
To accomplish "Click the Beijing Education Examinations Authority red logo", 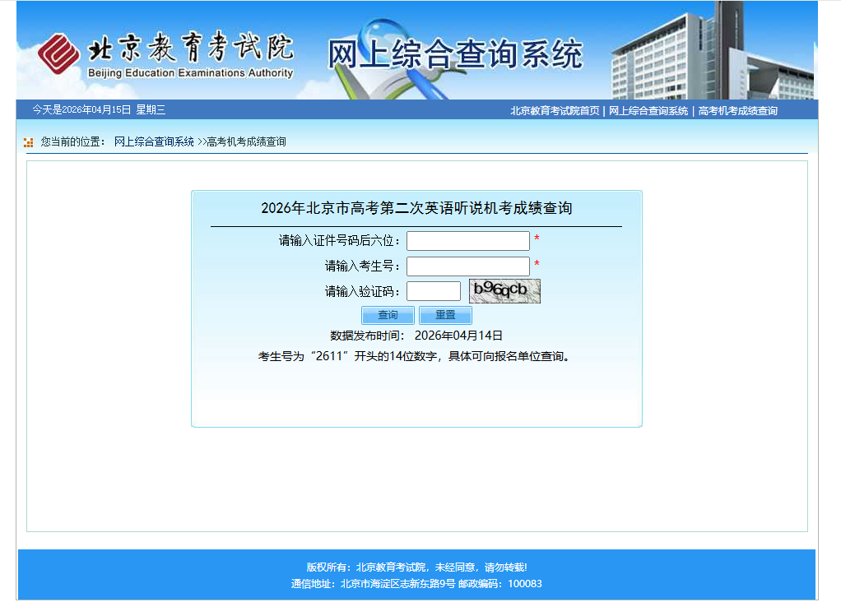I will (58, 54).
